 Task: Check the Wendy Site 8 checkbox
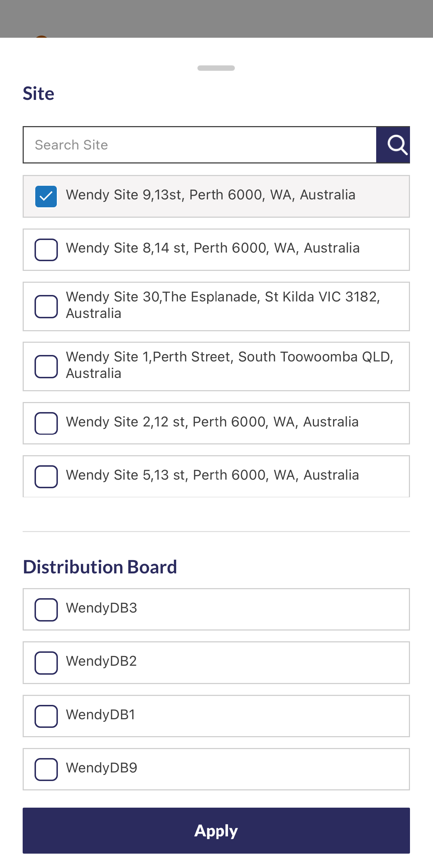coord(46,250)
